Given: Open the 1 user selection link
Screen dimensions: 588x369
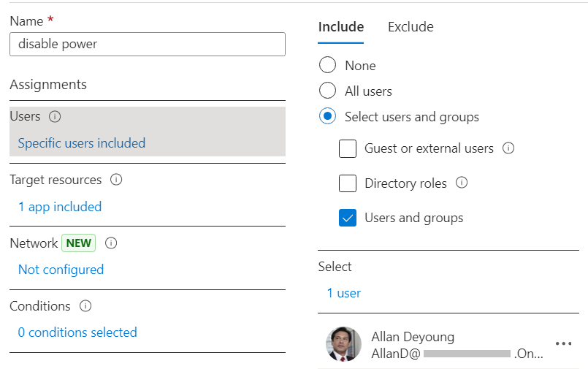Looking at the screenshot, I should [x=343, y=293].
